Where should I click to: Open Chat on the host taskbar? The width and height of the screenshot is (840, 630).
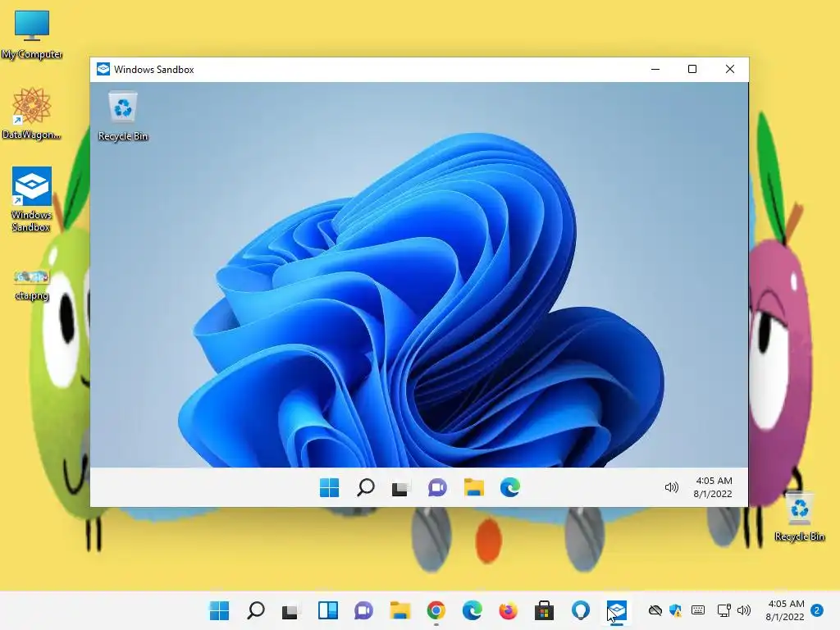pyautogui.click(x=363, y=610)
